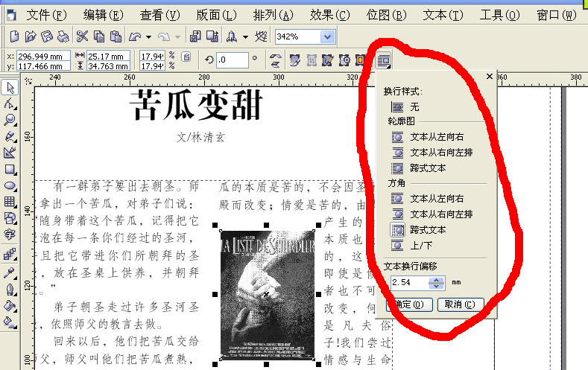This screenshot has height=370, width=588.
Task: Open the 位图(B) menu
Action: 386,15
